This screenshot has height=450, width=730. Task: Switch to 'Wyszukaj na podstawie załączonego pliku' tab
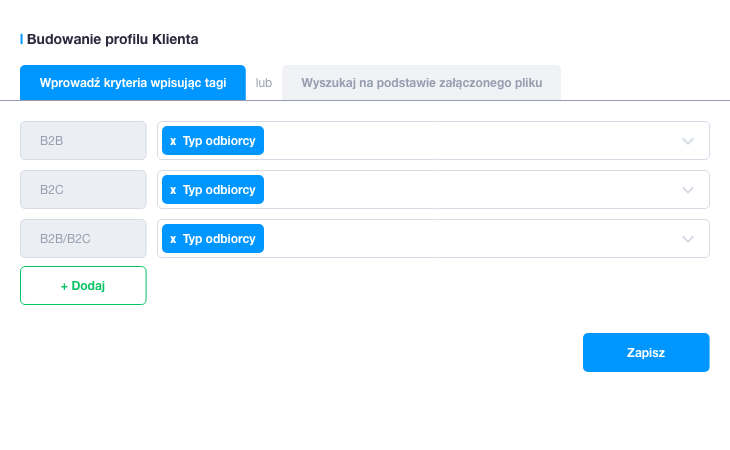point(421,83)
